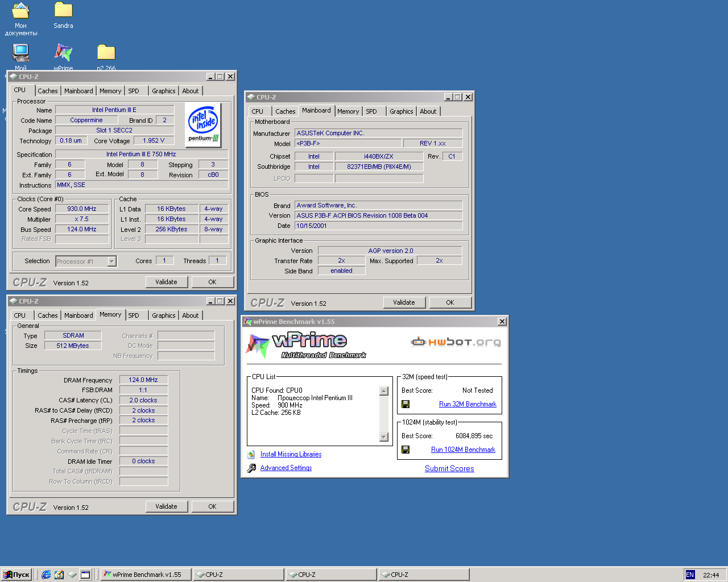Viewport: 728px width, 582px height.
Task: Click memory Size 512 MBytes value
Action: coord(73,346)
